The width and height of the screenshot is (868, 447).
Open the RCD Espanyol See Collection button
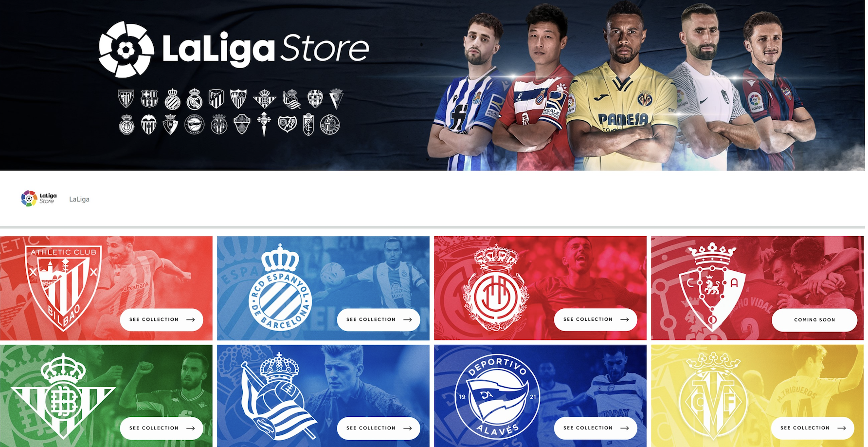point(379,319)
